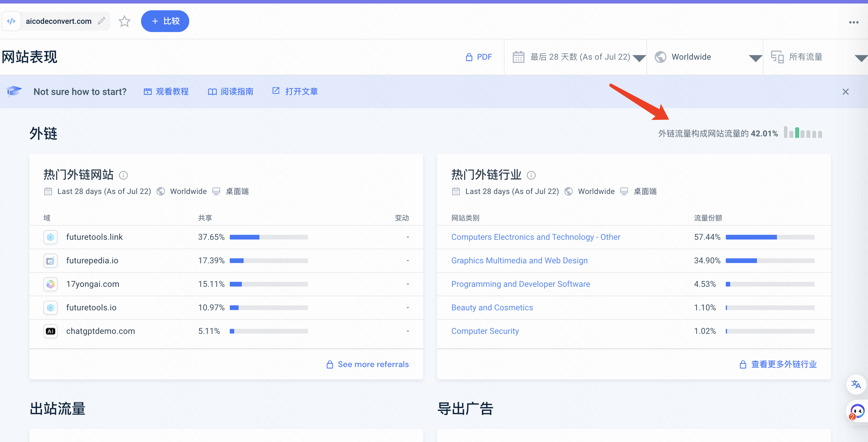868x442 pixels.
Task: Show info tooltip for 热门外链行业
Action: (531, 175)
